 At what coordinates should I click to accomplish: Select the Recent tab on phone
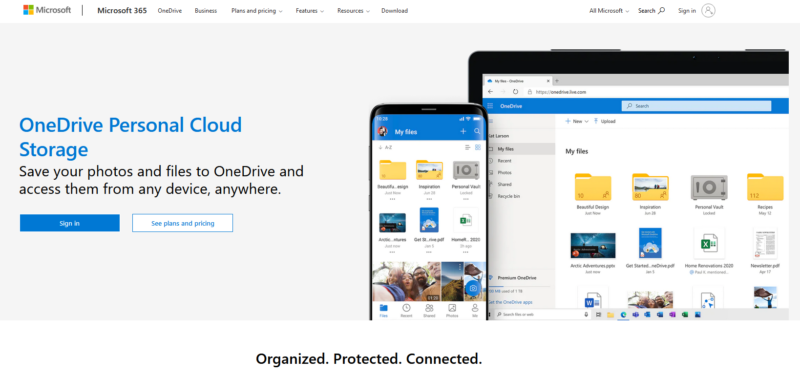(406, 311)
